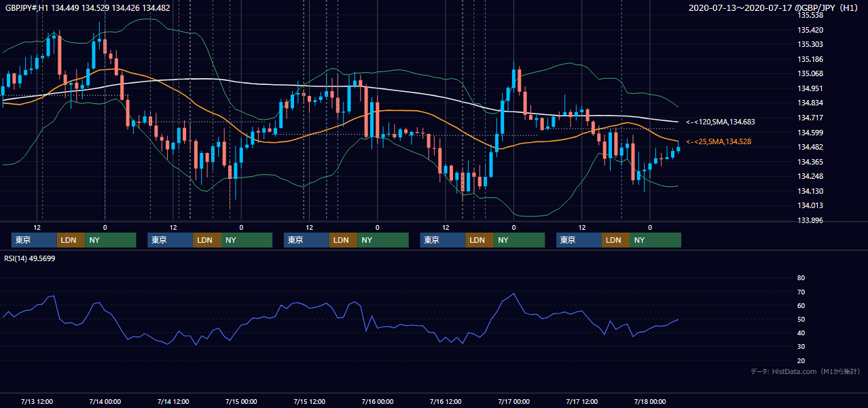
Task: Click the rightmost LDN session block
Action: point(615,240)
